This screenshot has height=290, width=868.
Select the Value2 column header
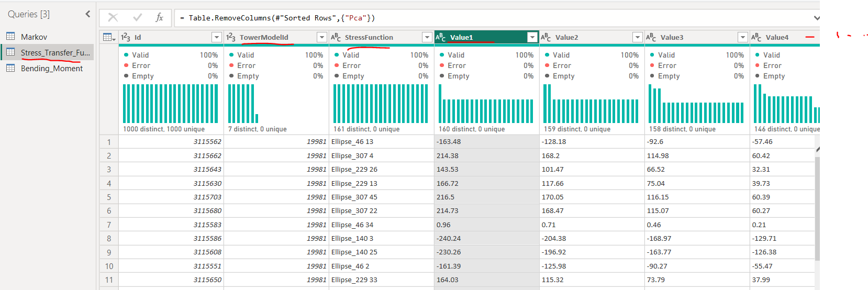(x=592, y=37)
